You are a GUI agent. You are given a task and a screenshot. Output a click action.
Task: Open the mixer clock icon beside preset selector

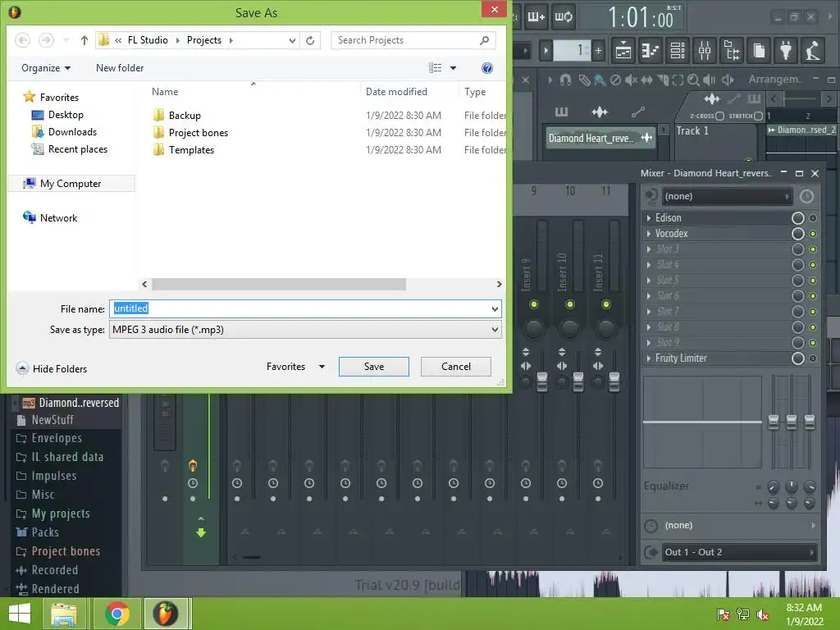tap(806, 197)
